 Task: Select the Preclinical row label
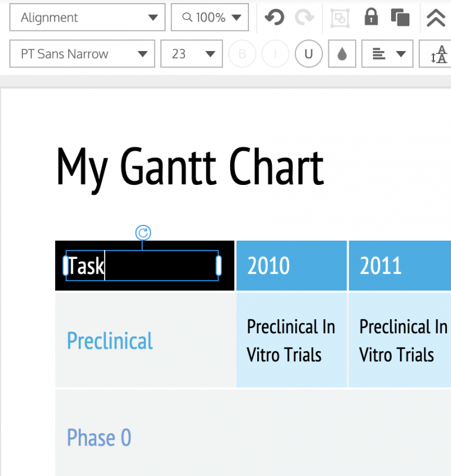[109, 340]
